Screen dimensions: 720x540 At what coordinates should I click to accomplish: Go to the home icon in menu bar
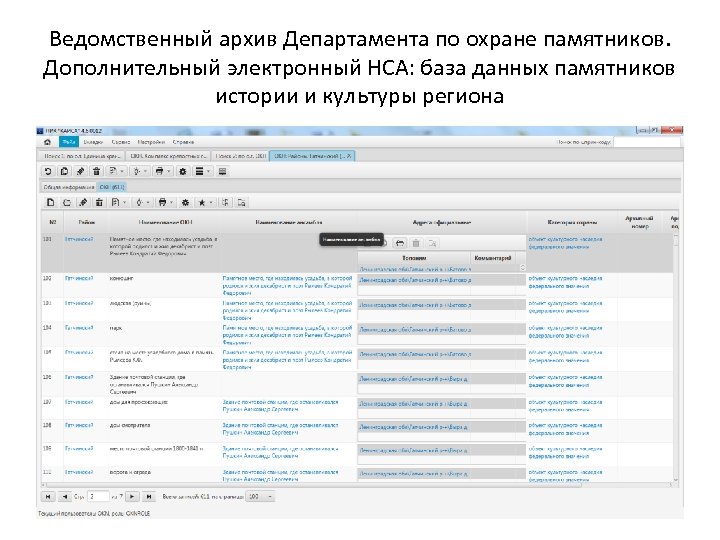click(x=47, y=142)
